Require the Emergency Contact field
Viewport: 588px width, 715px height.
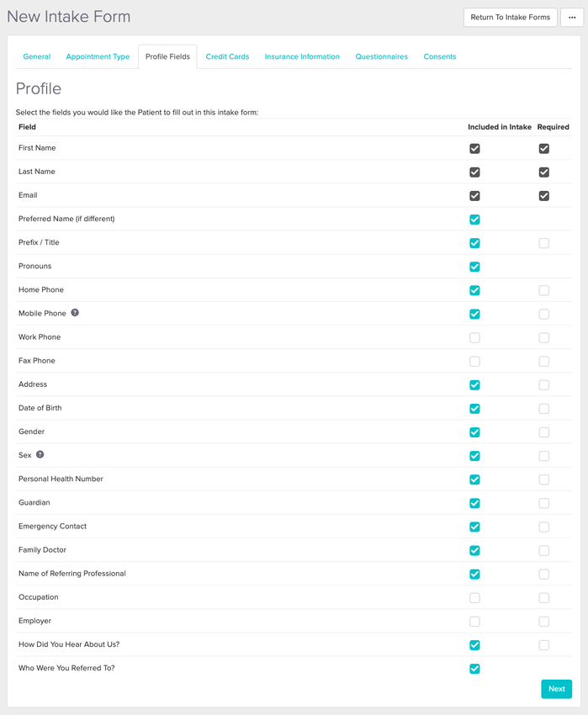543,527
